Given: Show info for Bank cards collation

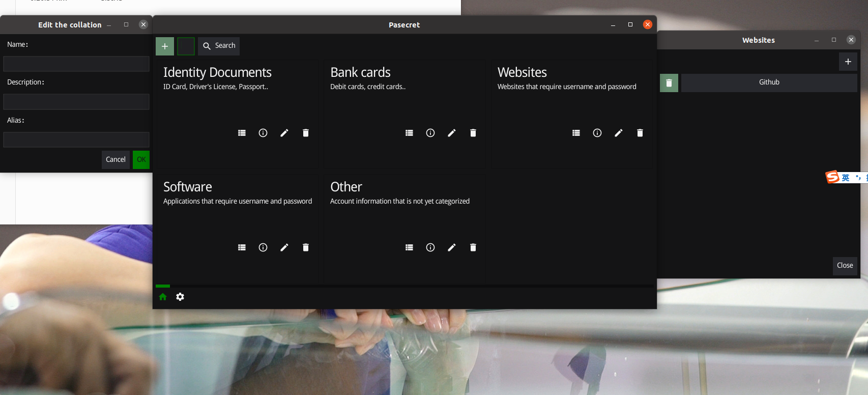Looking at the screenshot, I should click(430, 133).
